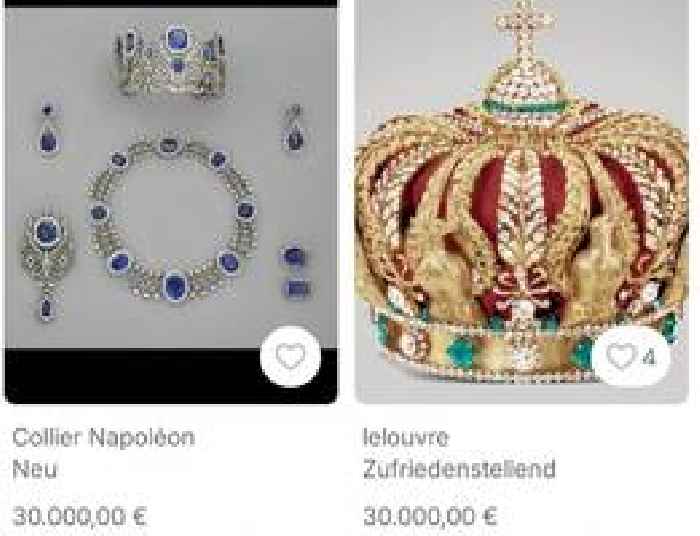Click the sapphire tiara in the jewelry photo
The width and height of the screenshot is (700, 536).
pos(171,59)
